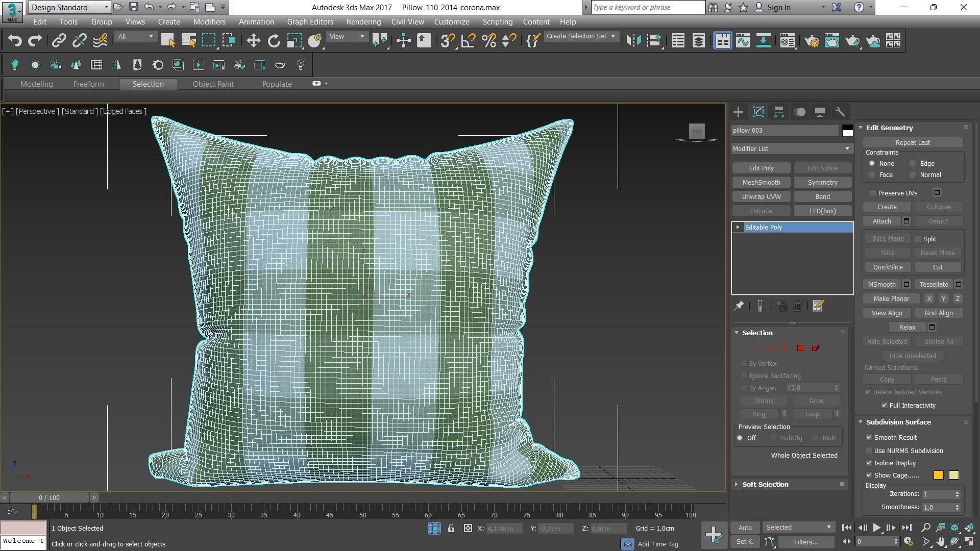Open the Curve Editor
980x551 pixels.
tap(743, 41)
